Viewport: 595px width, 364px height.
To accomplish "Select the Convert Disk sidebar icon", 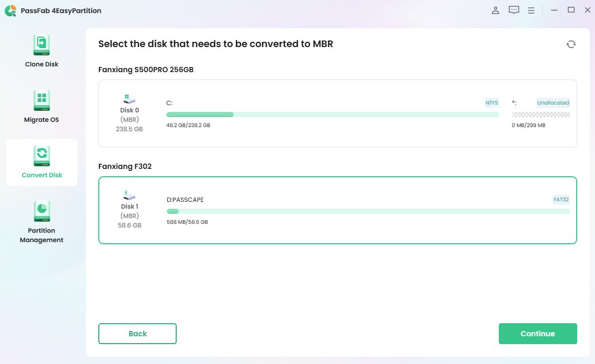I will (x=42, y=156).
